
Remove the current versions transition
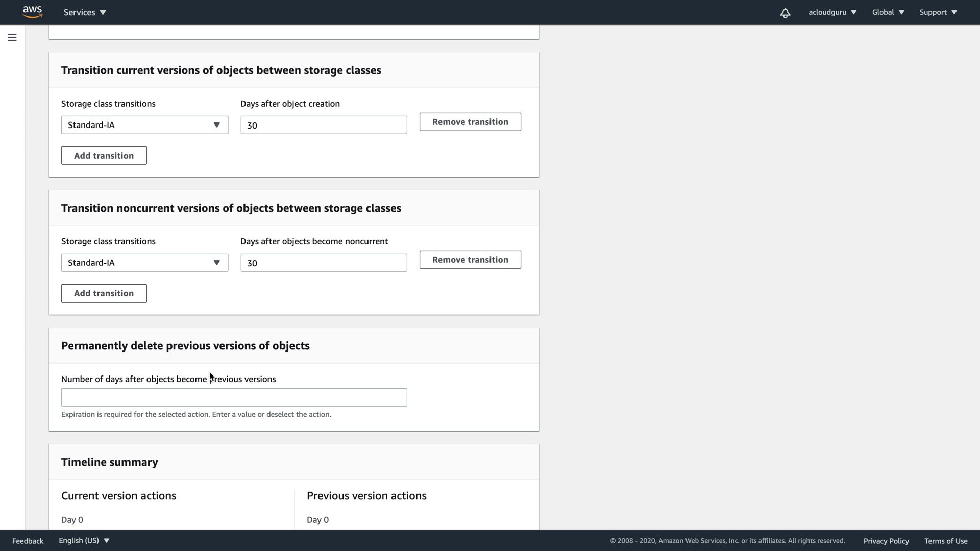[470, 122]
